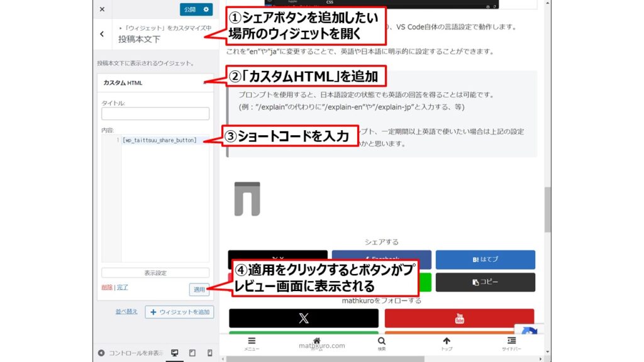Click the up-arrow トップ icon
644x362 pixels.
point(447,343)
